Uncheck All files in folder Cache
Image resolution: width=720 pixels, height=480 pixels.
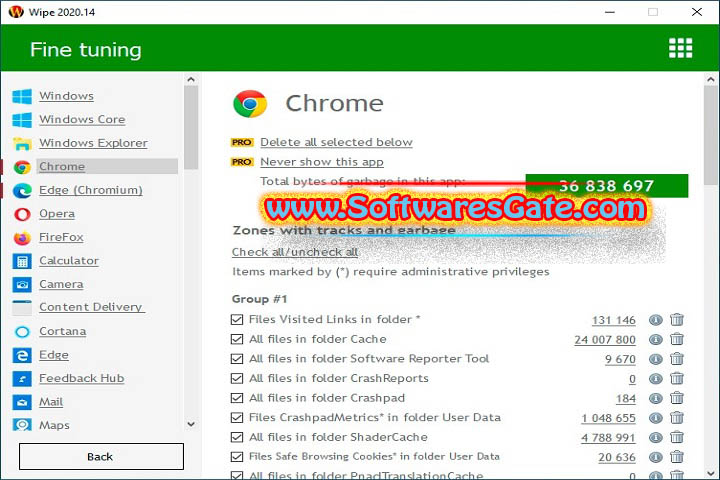coord(237,339)
